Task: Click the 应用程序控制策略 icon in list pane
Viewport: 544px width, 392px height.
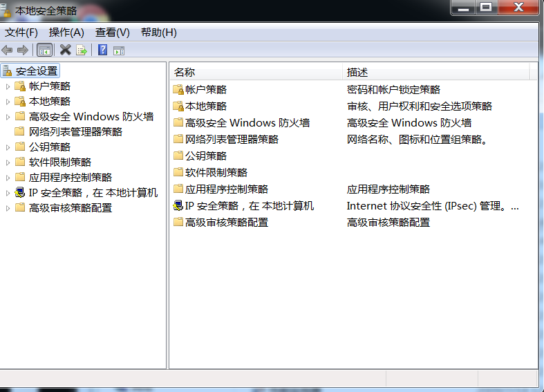Action: pyautogui.click(x=178, y=189)
